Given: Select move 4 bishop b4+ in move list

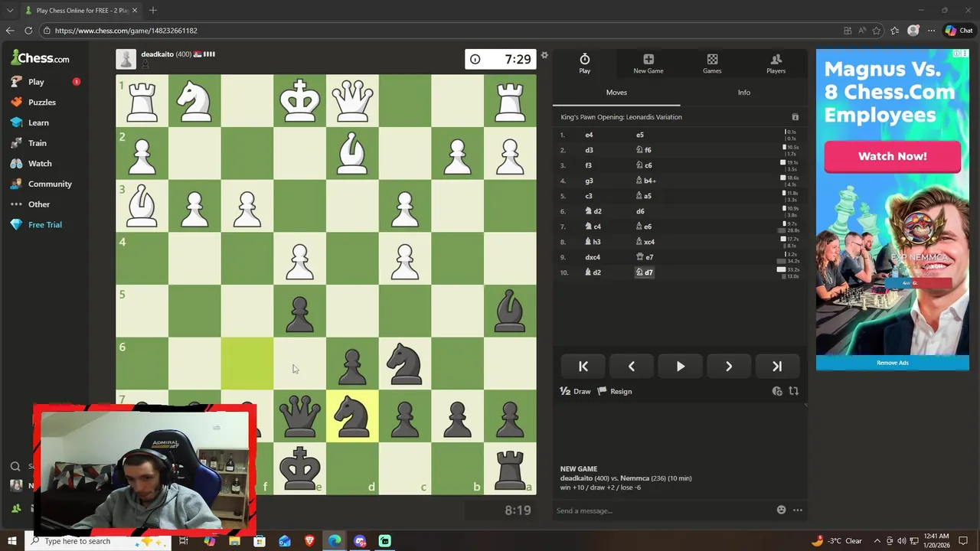Looking at the screenshot, I should [645, 181].
